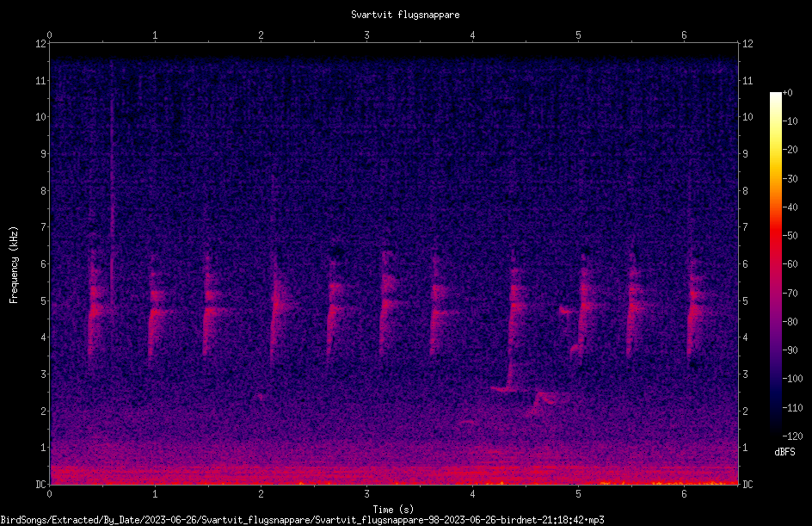Click the tall vertical click streak near 0.6 s
Screen dimensions: 812x526
pyautogui.click(x=112, y=182)
